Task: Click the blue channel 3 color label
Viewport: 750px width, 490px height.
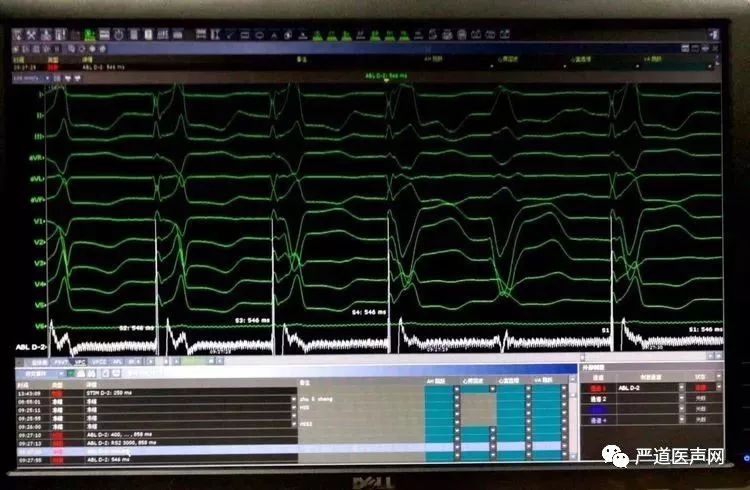Action: click(600, 410)
